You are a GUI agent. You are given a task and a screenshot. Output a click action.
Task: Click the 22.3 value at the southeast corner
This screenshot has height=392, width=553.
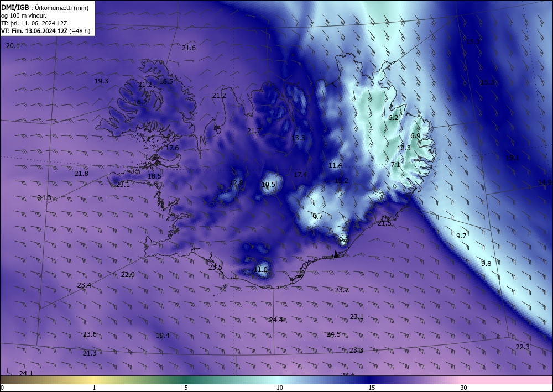point(523,347)
